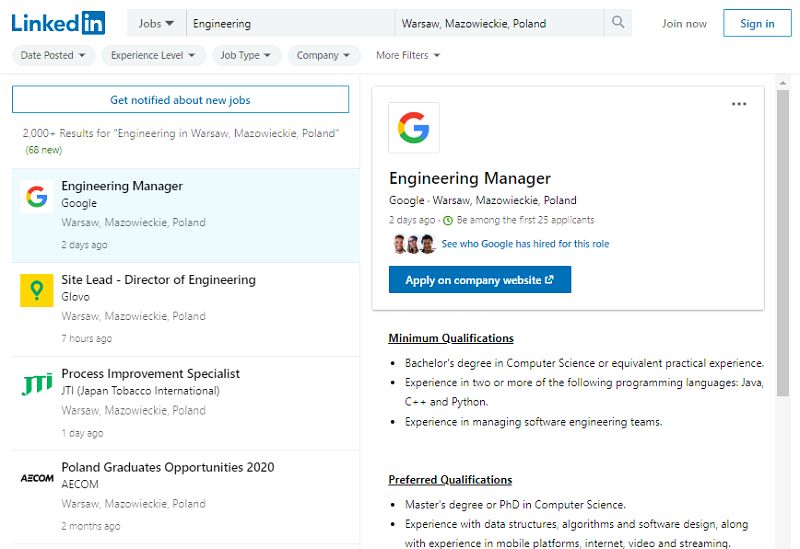
Task: Click the Google logo in job details
Action: 413,128
